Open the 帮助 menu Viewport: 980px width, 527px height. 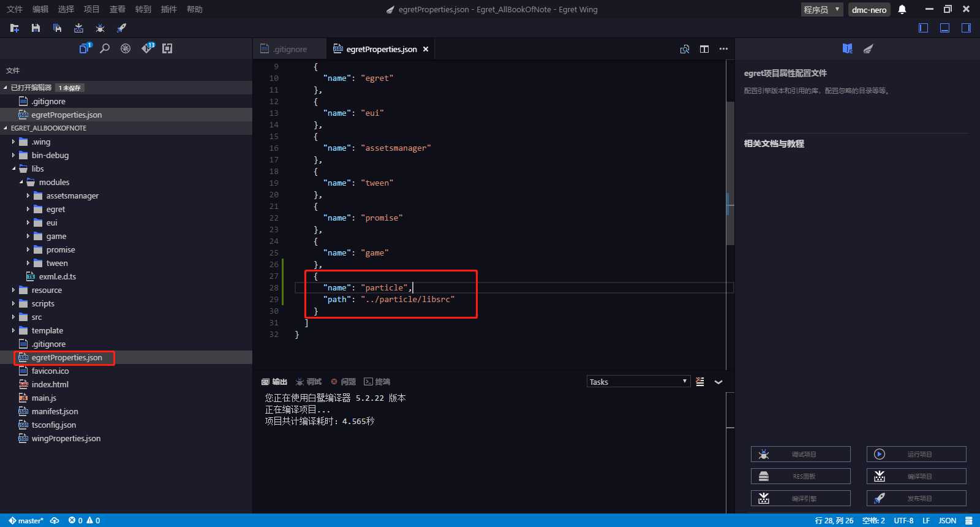(x=195, y=9)
